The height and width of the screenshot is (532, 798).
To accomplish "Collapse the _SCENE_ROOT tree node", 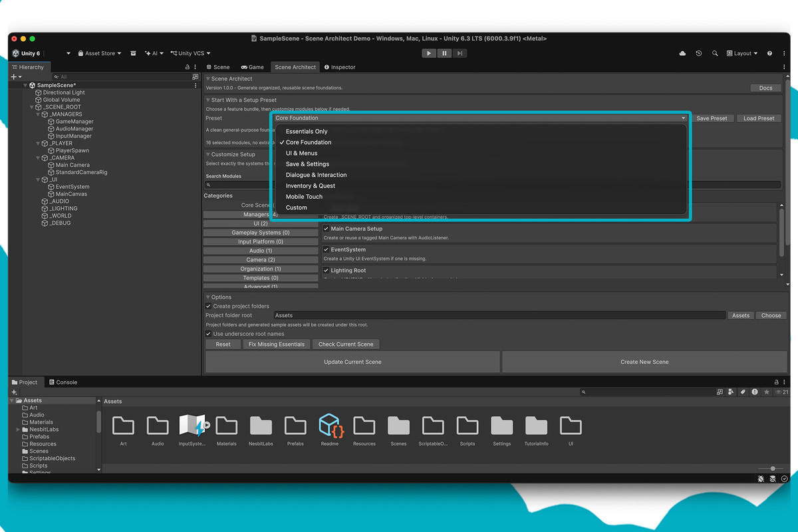I will (x=31, y=107).
